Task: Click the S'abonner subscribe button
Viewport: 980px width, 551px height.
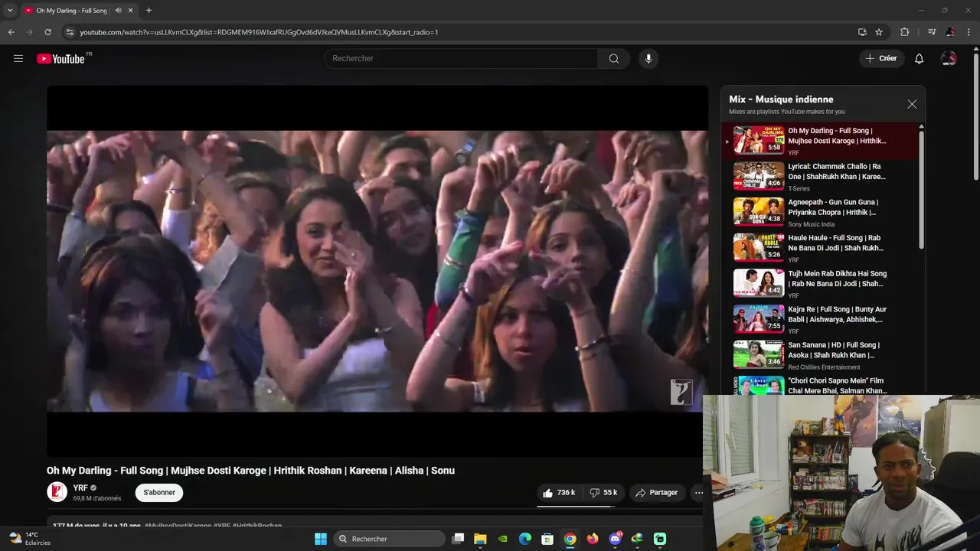Action: coord(159,492)
